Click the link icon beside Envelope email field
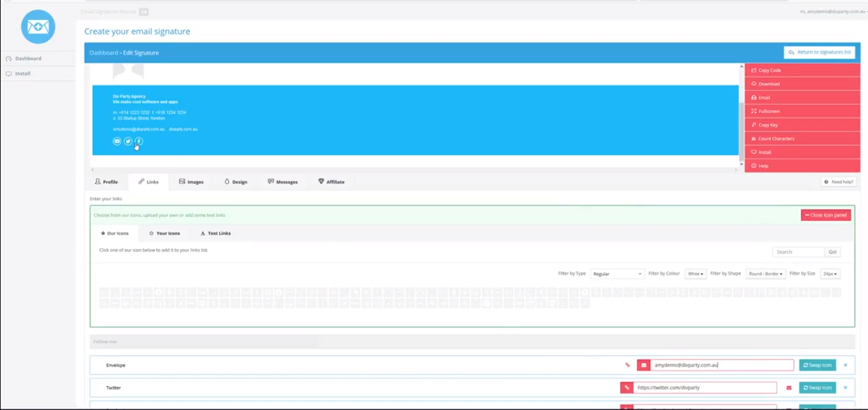The image size is (868, 410). click(628, 365)
